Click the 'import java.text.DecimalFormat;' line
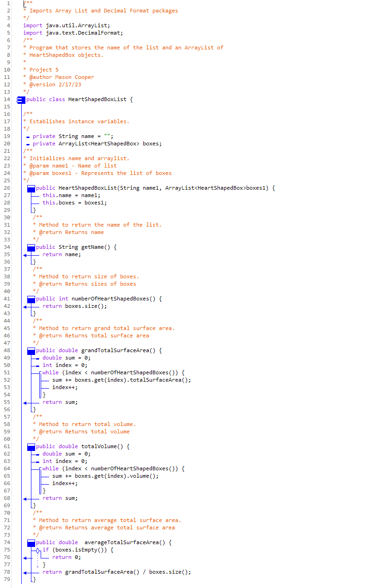Screen dimensions: 388x588 [x=73, y=33]
